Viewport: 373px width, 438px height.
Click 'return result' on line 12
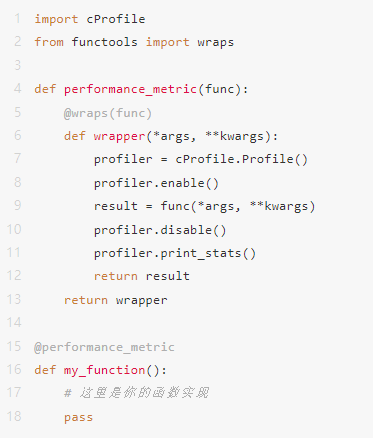coord(142,276)
